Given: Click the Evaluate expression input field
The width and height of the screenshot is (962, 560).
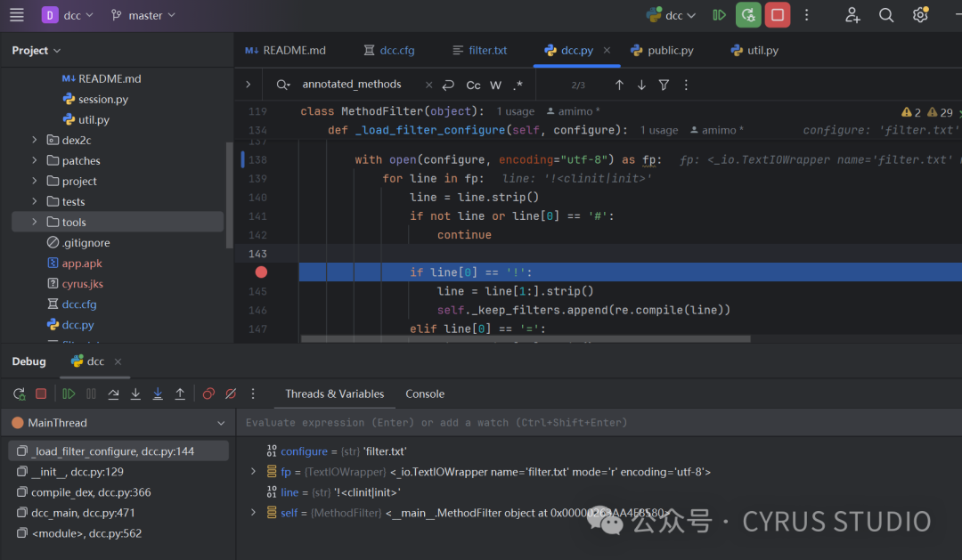Looking at the screenshot, I should coord(599,423).
